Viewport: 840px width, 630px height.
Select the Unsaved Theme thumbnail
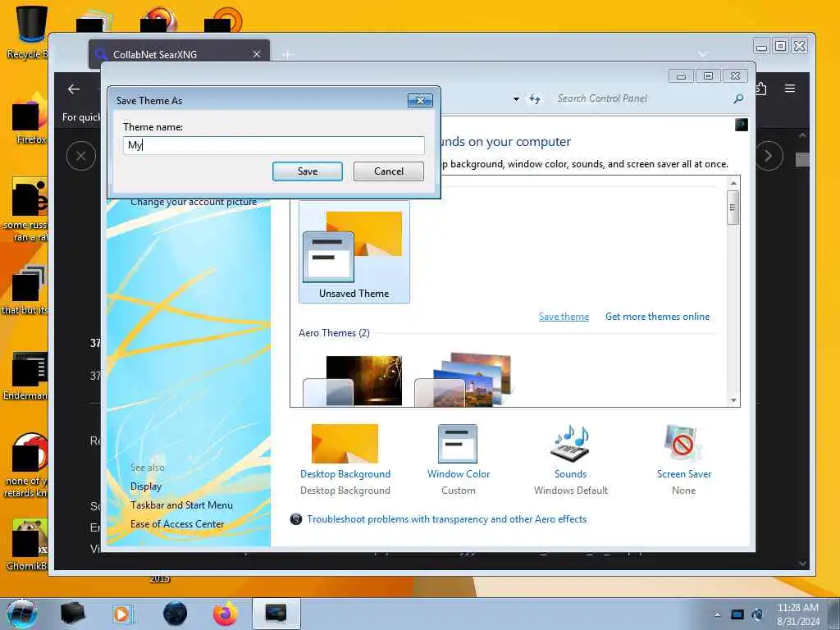tap(354, 253)
